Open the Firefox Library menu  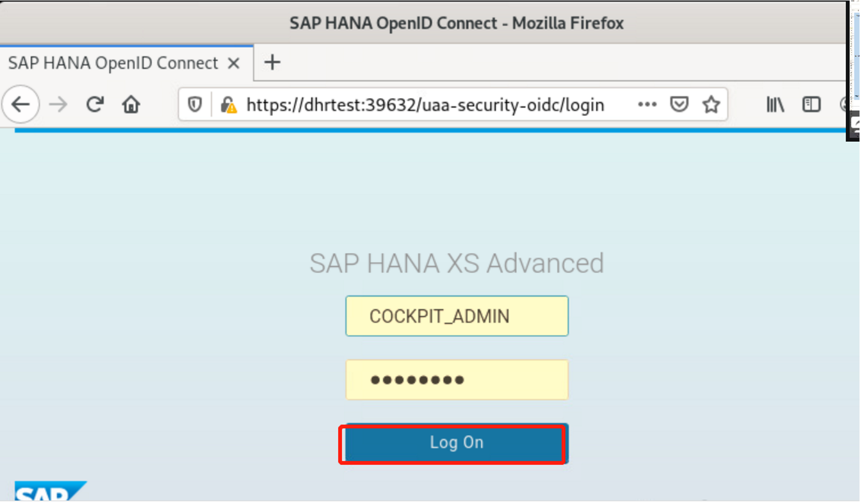click(x=775, y=105)
